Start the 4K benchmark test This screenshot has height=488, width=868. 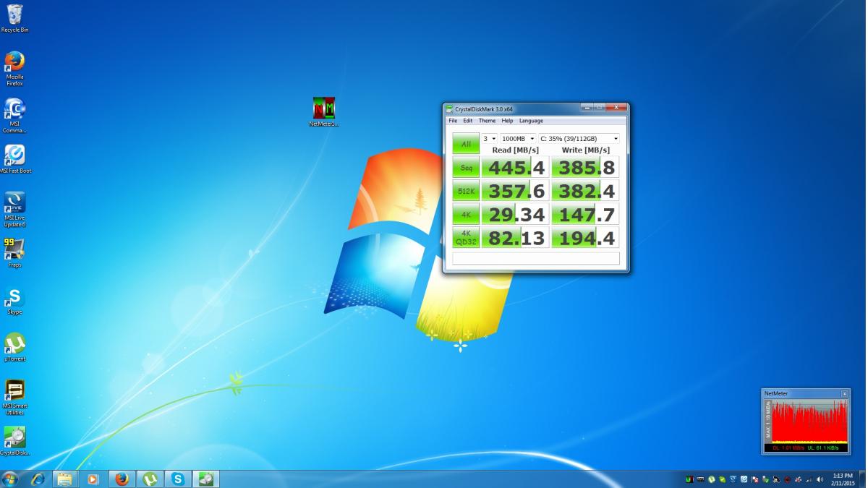[x=466, y=214]
